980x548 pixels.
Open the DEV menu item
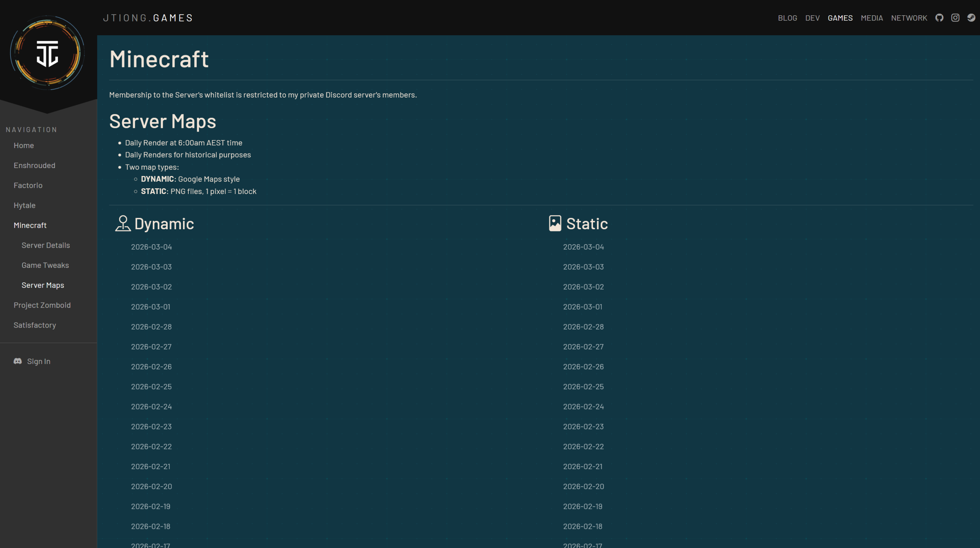pos(812,18)
